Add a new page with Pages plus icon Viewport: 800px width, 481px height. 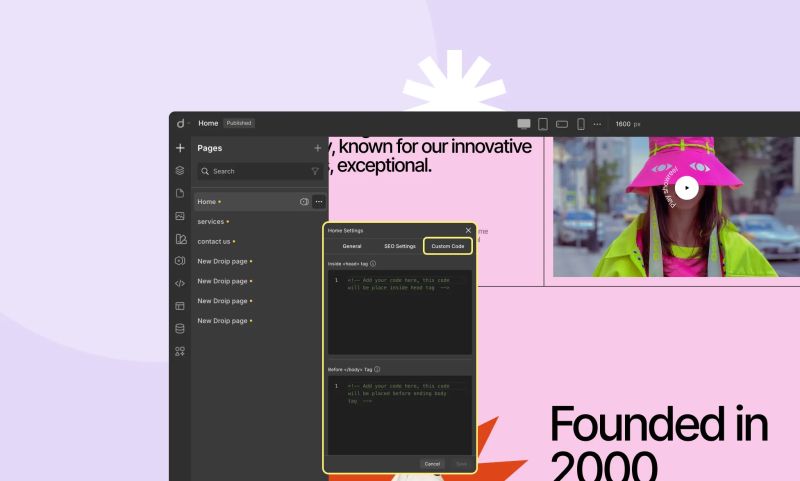(x=317, y=148)
